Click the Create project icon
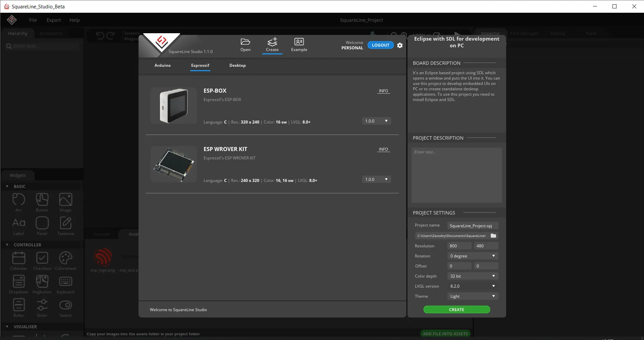 point(272,42)
